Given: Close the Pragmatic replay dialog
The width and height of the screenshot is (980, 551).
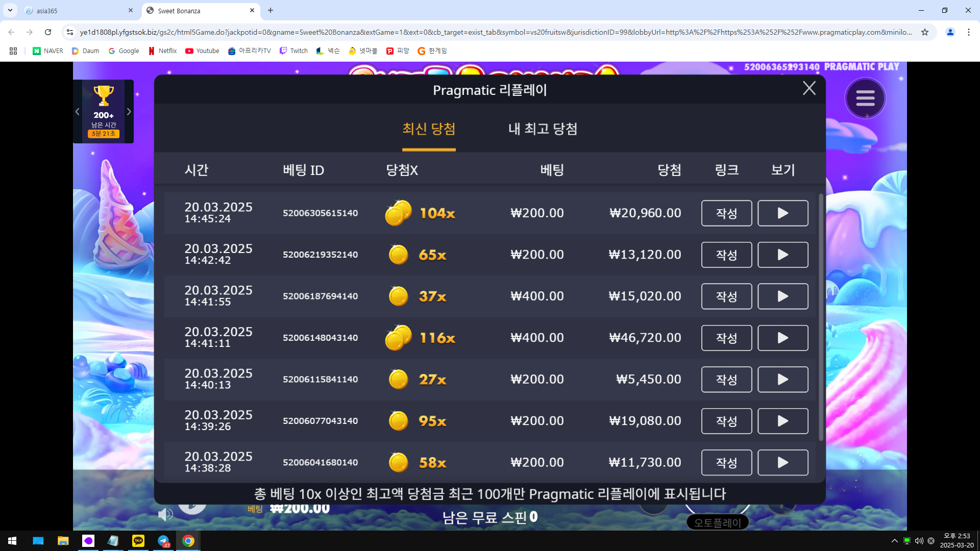Looking at the screenshot, I should coord(809,88).
